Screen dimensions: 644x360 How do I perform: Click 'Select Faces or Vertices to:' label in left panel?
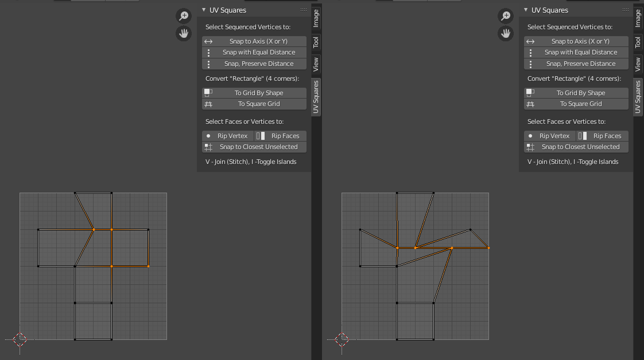(x=245, y=122)
